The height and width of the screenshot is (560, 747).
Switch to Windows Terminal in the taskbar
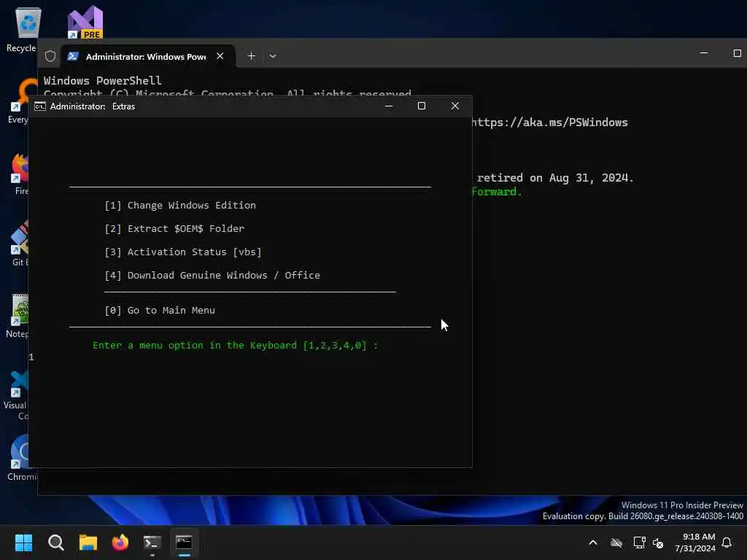[x=152, y=542]
